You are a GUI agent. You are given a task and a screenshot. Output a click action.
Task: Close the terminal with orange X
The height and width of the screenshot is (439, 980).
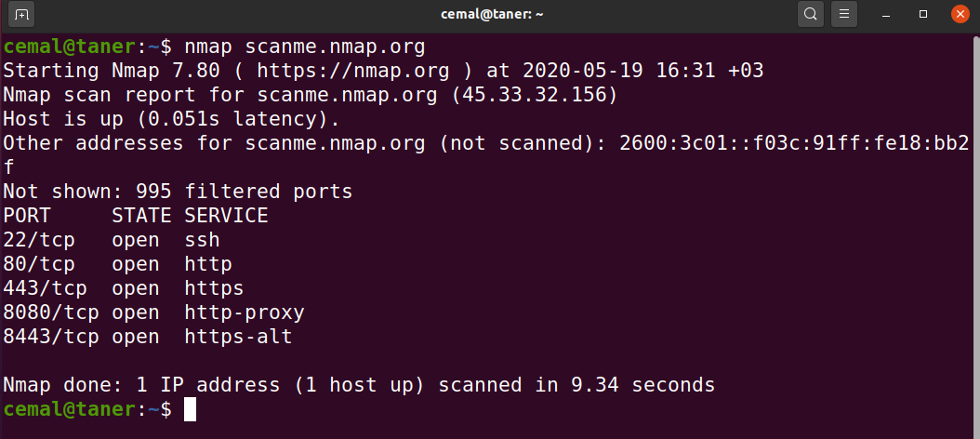(x=960, y=14)
